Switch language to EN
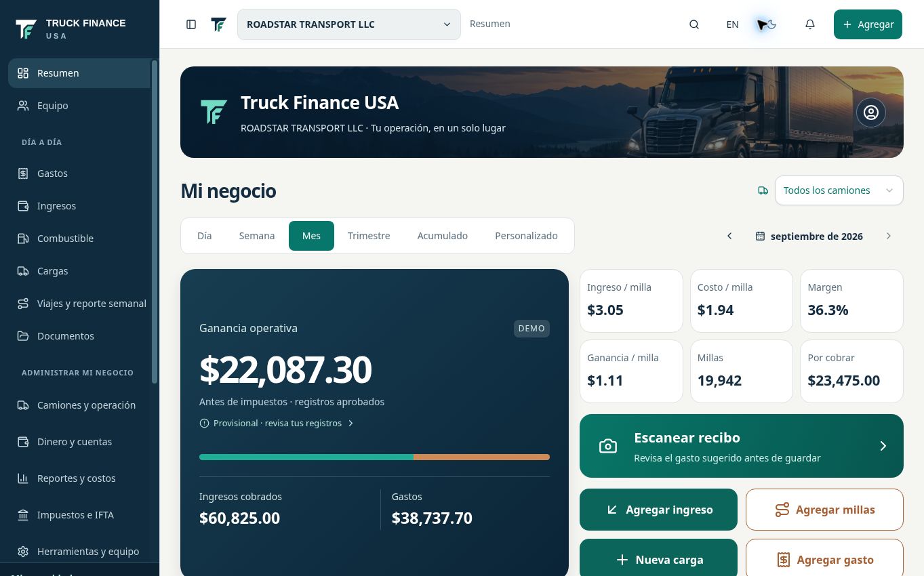 click(732, 24)
